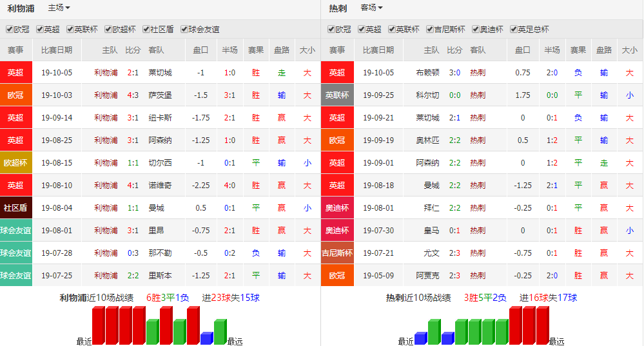Open score 2:1 of 利物浦 vs 莱切城
Viewport: 644px width, 346px height.
(x=133, y=73)
